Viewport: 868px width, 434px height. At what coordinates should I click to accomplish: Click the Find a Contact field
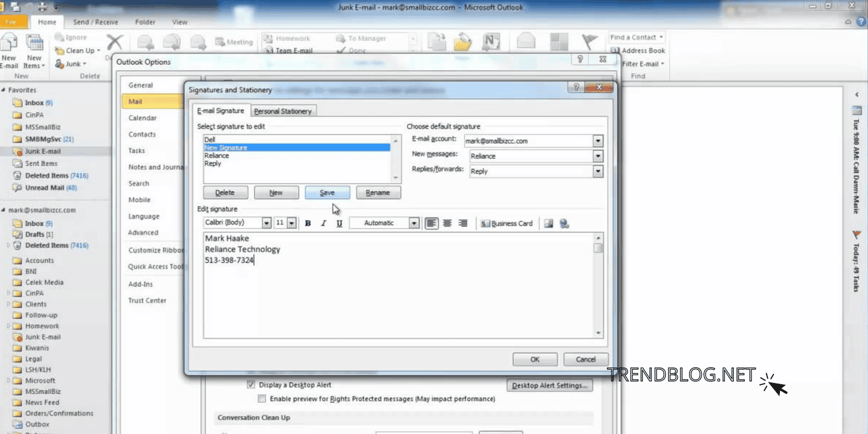[637, 38]
